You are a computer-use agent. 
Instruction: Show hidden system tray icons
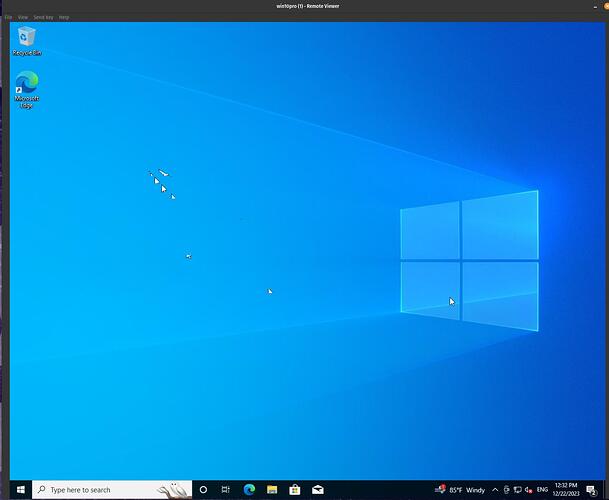(495, 490)
